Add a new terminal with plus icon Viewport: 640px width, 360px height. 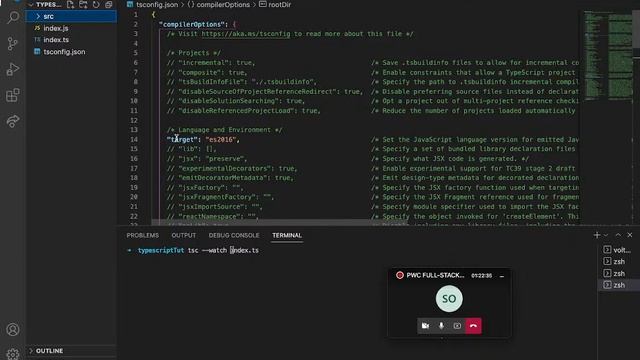(x=597, y=235)
